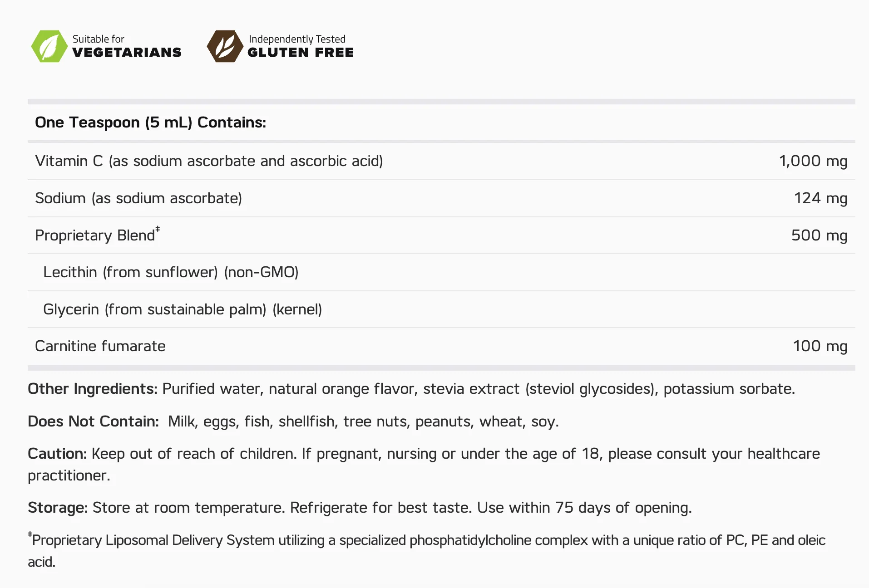Click the 1,000 mg vitamin C amount
This screenshot has height=588, width=869.
click(813, 161)
